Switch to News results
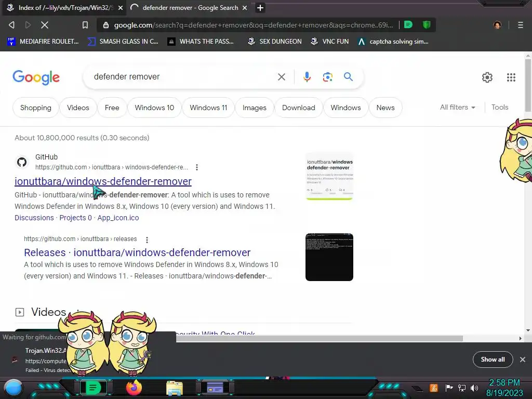This screenshot has height=399, width=532. pos(385,108)
